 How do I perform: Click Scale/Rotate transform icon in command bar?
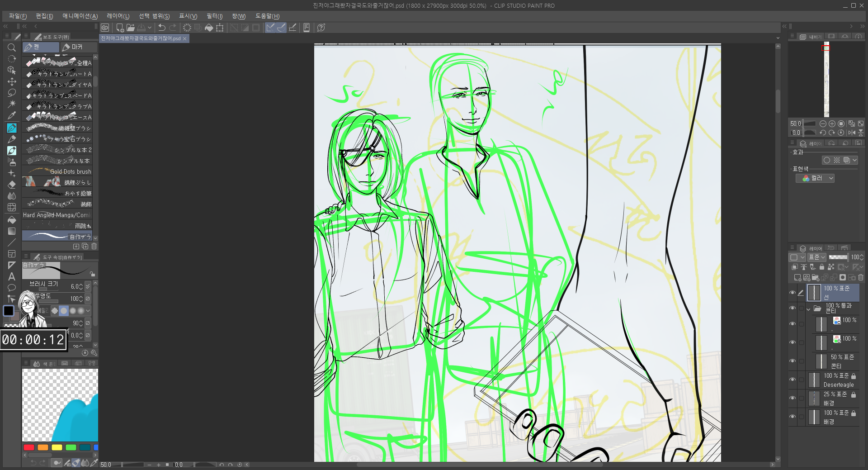click(220, 28)
